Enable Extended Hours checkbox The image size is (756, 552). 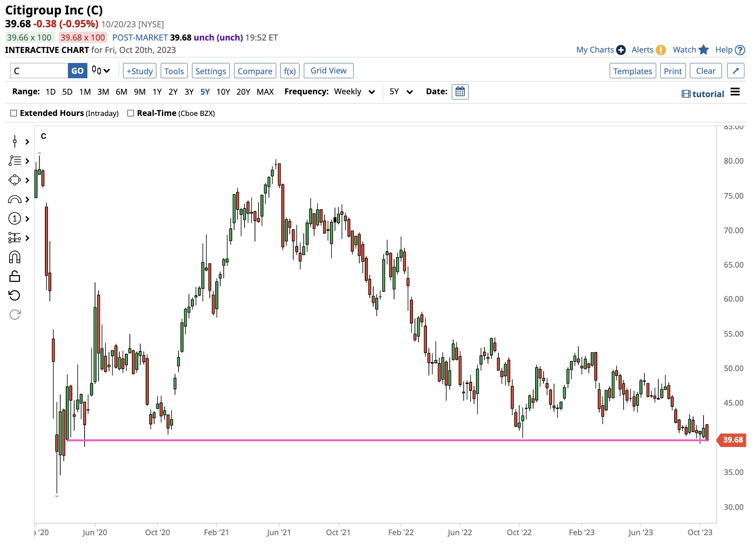14,113
